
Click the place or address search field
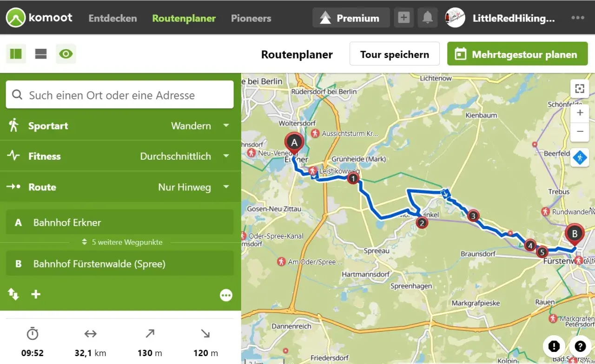click(119, 95)
